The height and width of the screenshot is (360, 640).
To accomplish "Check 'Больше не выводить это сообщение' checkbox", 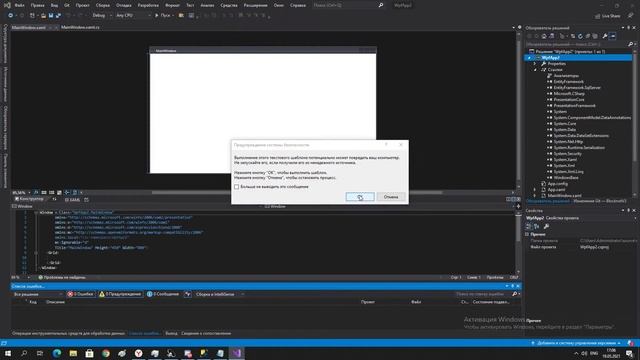I will click(236, 187).
